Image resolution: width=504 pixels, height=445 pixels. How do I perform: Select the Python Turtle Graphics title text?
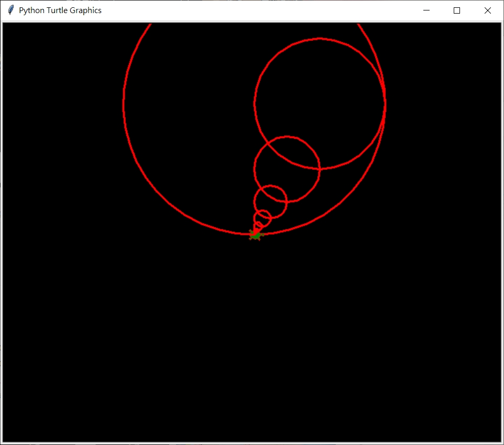click(60, 10)
